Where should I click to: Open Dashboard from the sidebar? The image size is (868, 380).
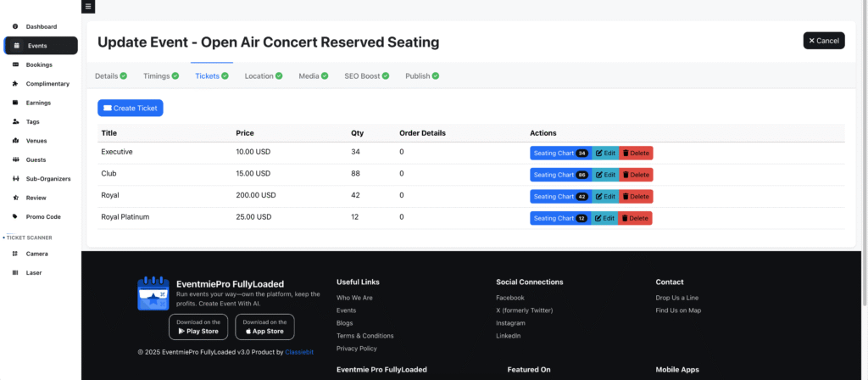point(41,27)
